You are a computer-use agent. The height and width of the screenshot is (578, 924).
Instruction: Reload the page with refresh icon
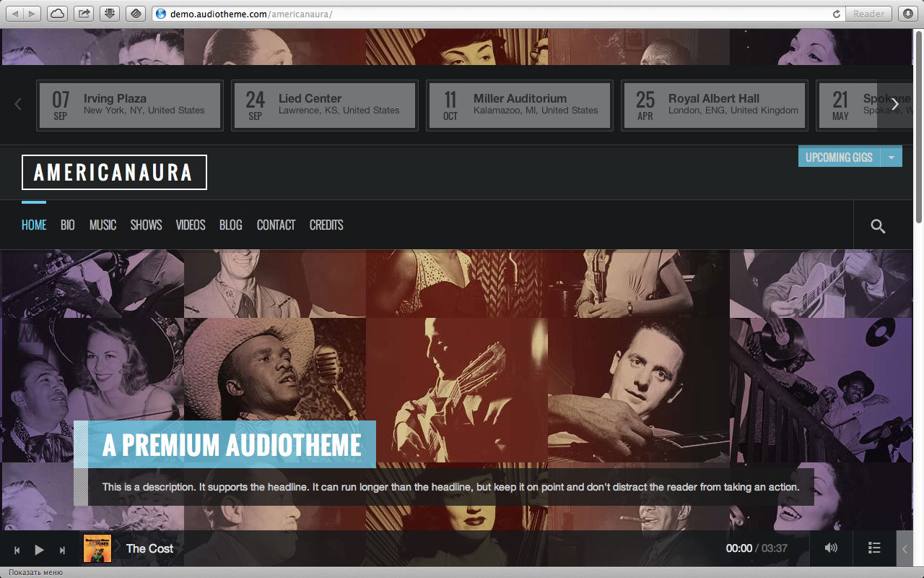837,14
